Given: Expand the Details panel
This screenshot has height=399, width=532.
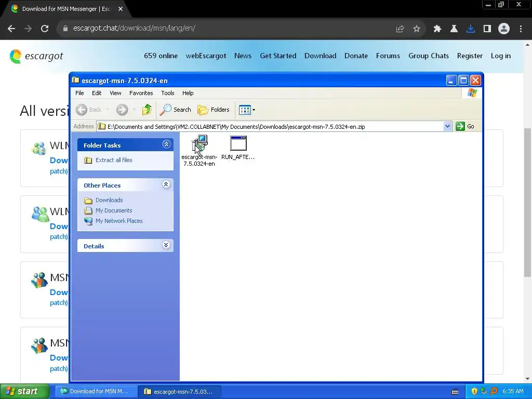Looking at the screenshot, I should coord(166,245).
